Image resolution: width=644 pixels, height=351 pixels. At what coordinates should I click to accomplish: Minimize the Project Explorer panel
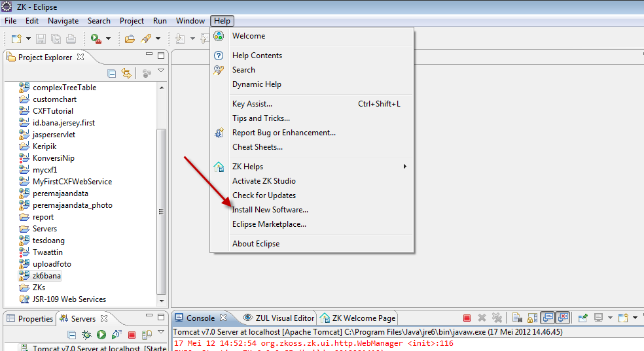coord(149,54)
